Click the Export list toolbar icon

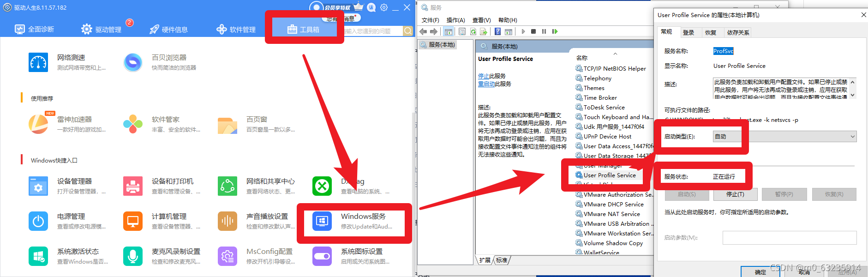(484, 31)
